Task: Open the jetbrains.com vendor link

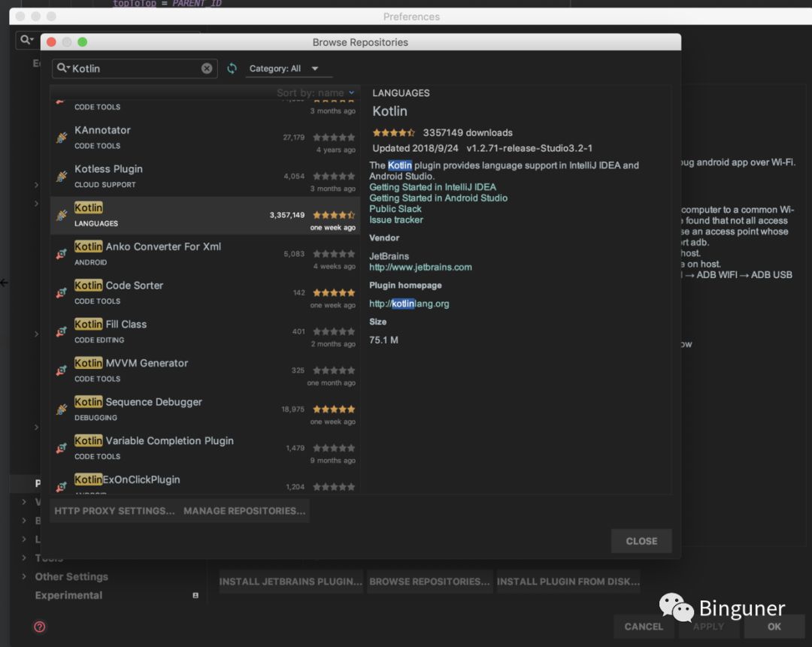Action: pyautogui.click(x=420, y=267)
